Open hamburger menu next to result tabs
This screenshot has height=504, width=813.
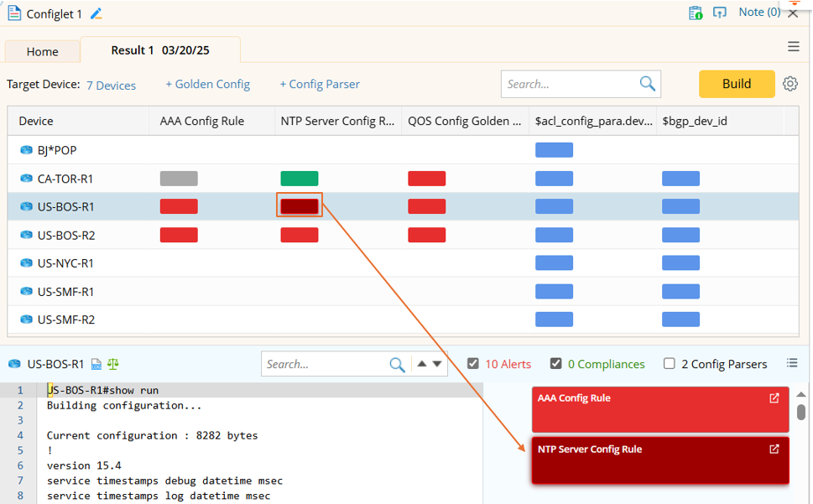click(x=794, y=47)
